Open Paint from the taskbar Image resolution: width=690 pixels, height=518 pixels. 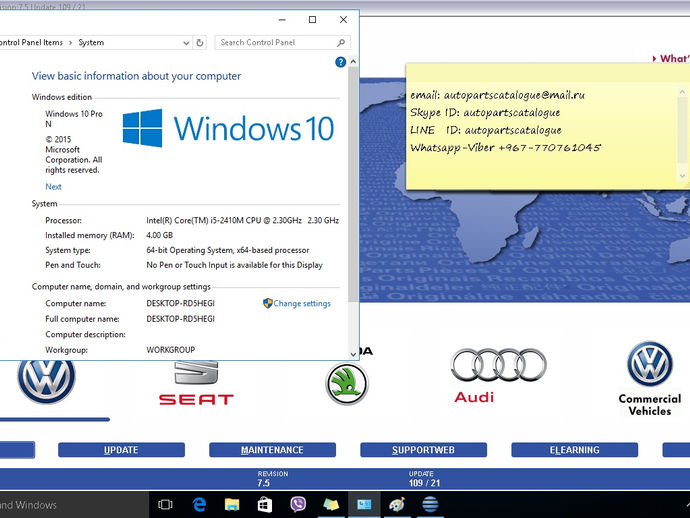[397, 504]
